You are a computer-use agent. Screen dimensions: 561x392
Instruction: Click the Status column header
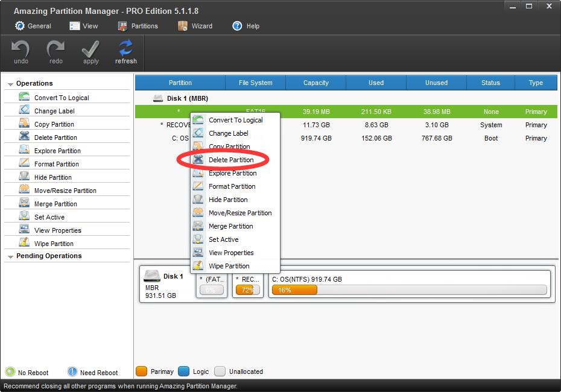[x=490, y=83]
